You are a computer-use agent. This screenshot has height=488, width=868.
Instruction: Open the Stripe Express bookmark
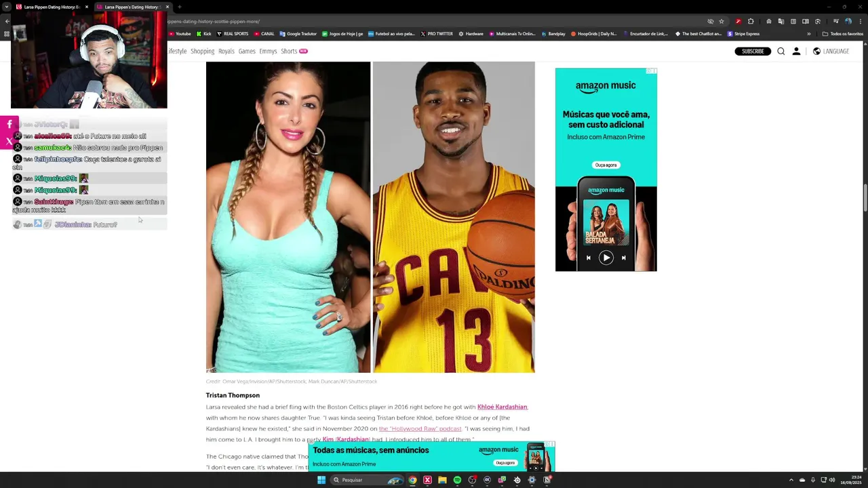743,34
